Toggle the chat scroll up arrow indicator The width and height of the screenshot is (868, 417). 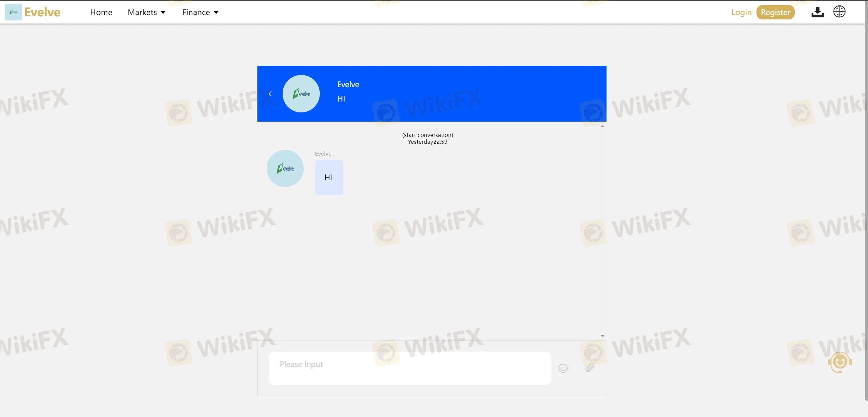pyautogui.click(x=602, y=126)
